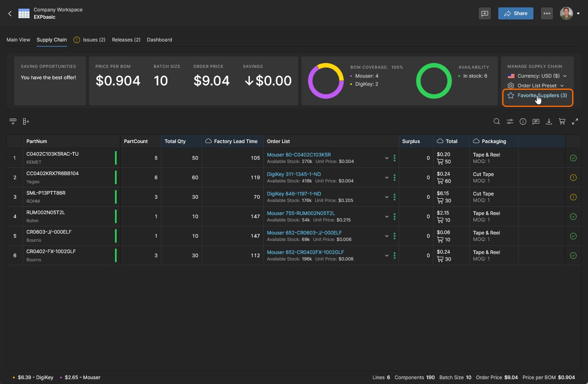Expand table to full screen
588x384 pixels.
pos(575,121)
